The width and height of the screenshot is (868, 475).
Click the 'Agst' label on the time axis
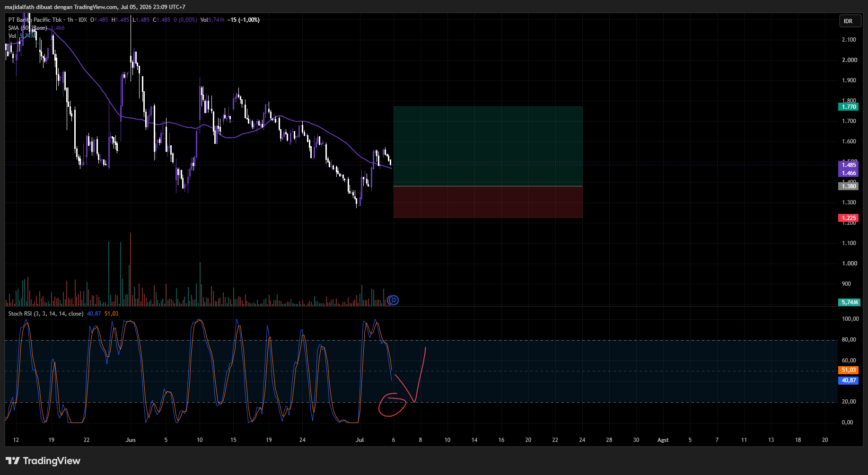click(x=663, y=440)
